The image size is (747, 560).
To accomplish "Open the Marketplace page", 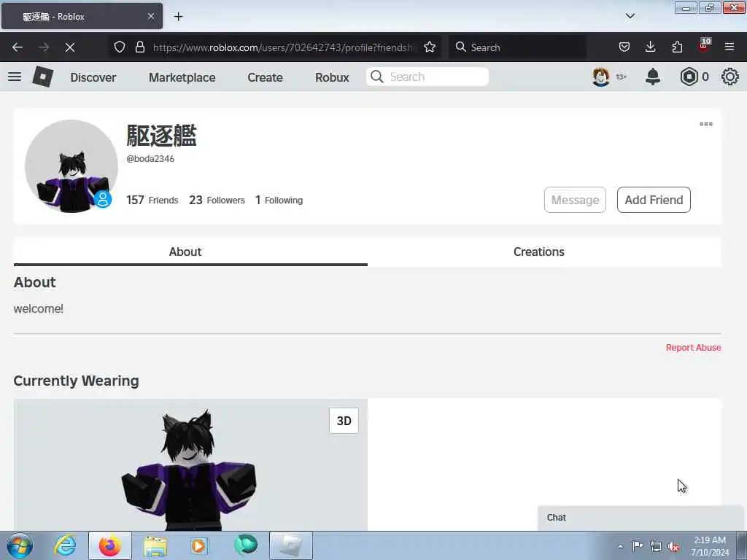I will point(182,77).
